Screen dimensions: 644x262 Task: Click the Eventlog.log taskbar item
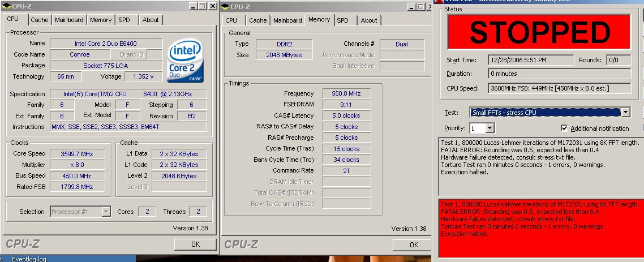(x=29, y=259)
